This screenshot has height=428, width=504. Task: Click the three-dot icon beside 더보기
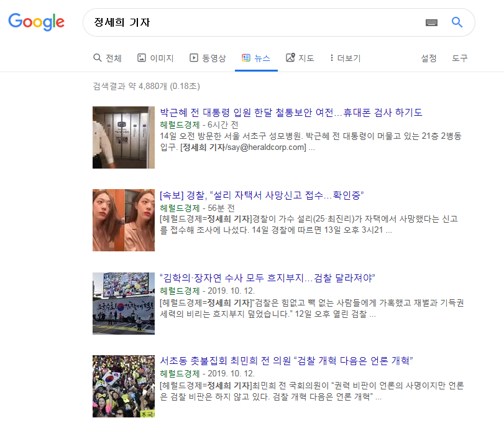[331, 58]
